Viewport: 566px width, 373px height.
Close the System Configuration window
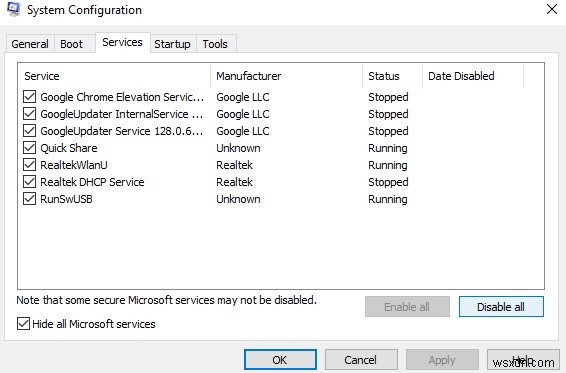(552, 9)
